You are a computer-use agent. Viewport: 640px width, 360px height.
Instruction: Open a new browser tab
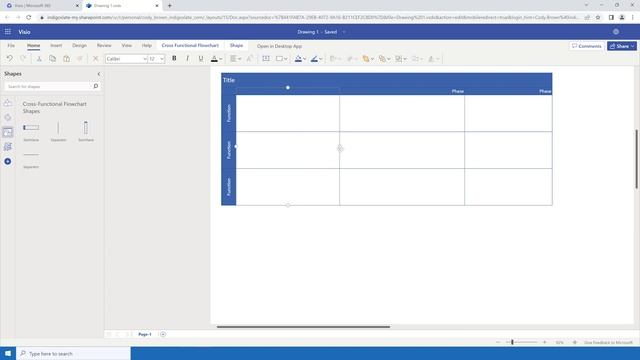170,6
